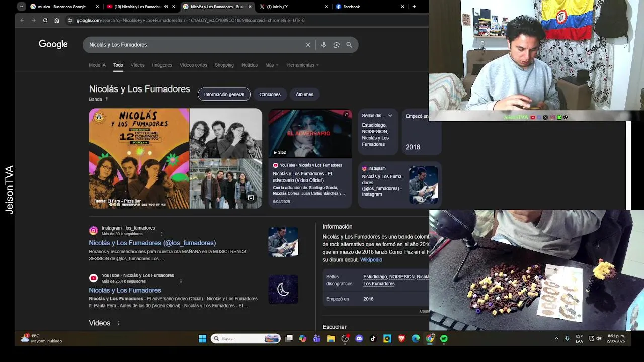Click the Windows taskbar Buscar search box
This screenshot has width=644, height=362.
pos(246,339)
